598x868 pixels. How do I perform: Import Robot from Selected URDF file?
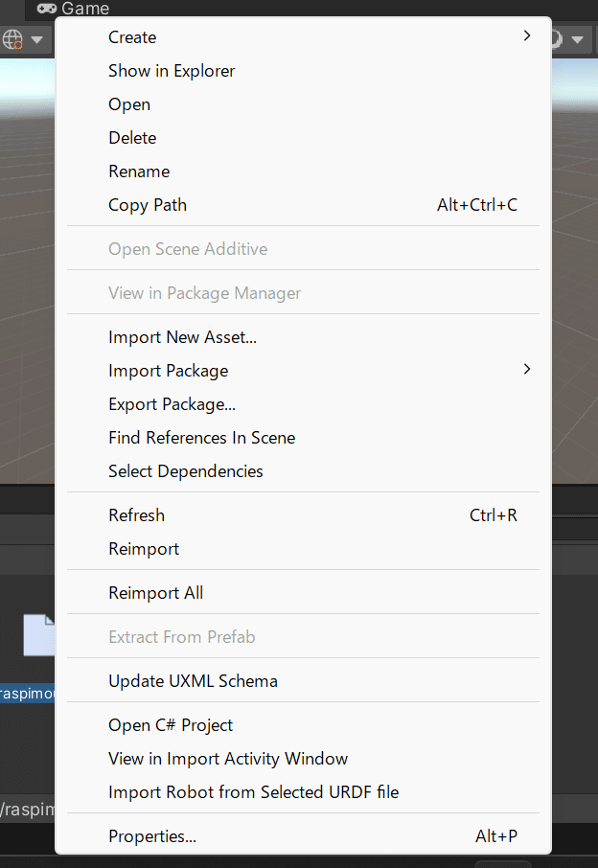[253, 792]
